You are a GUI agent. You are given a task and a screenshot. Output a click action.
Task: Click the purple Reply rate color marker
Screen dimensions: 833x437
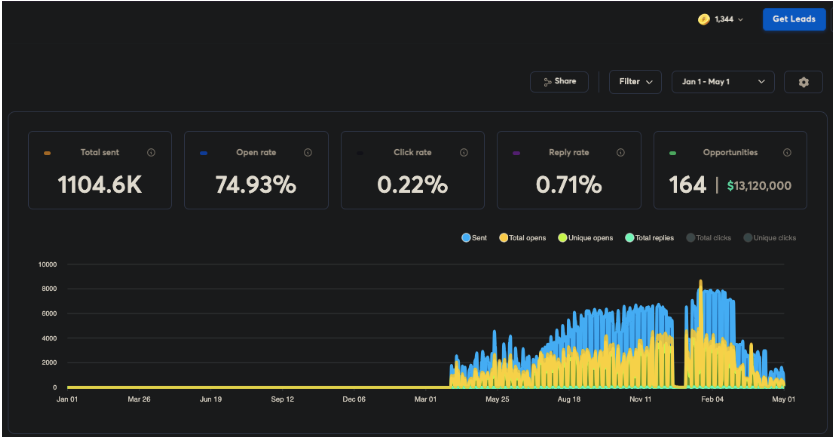tap(516, 153)
